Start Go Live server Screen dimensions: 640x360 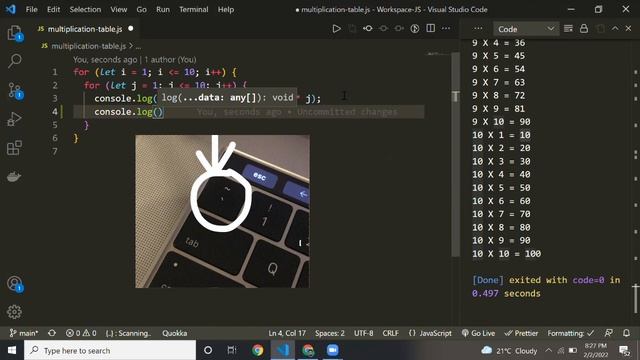(x=478, y=333)
